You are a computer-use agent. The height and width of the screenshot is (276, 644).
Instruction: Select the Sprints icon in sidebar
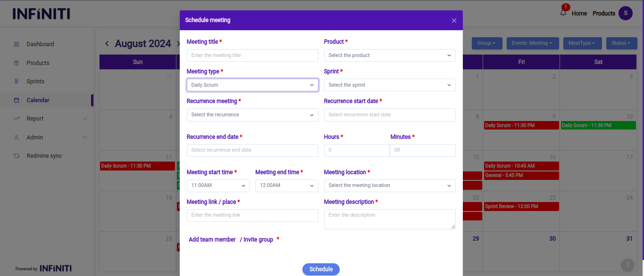point(17,81)
